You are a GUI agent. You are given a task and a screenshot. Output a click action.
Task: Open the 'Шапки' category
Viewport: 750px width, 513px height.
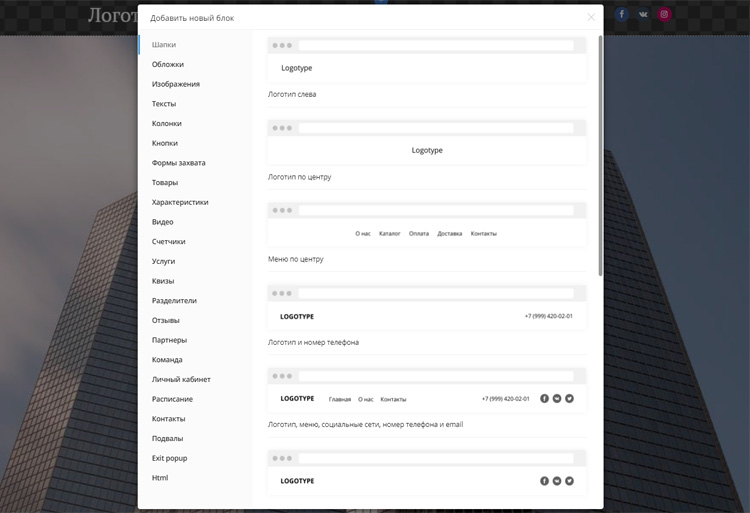164,45
